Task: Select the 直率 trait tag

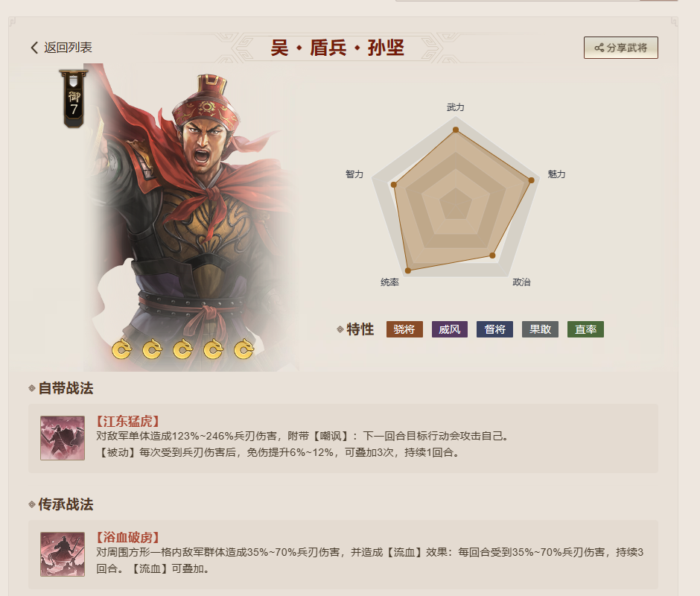Action: (x=586, y=330)
